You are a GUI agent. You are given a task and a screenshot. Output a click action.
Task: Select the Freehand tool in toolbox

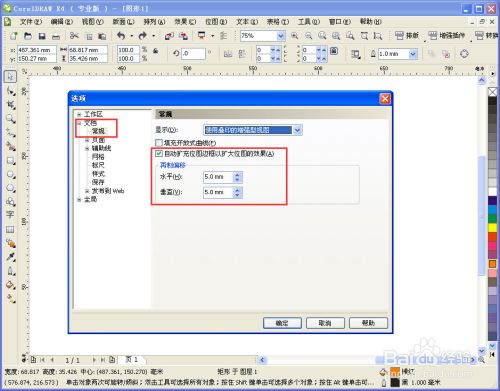tap(10, 133)
